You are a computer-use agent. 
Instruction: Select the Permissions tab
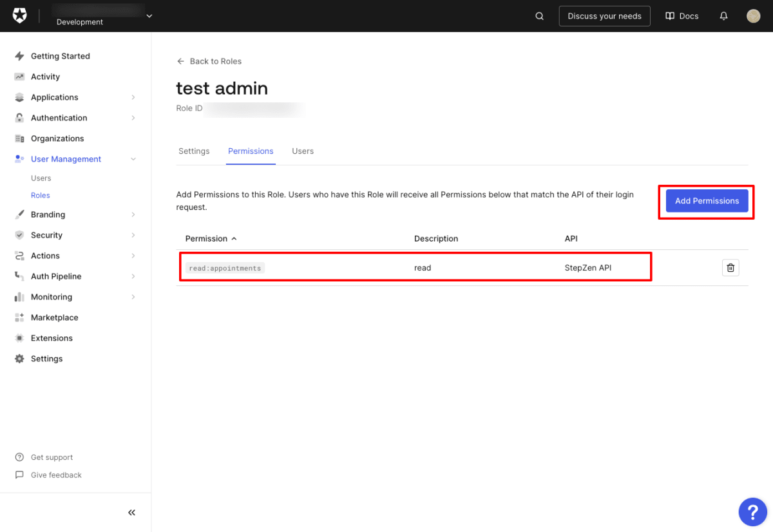point(251,151)
